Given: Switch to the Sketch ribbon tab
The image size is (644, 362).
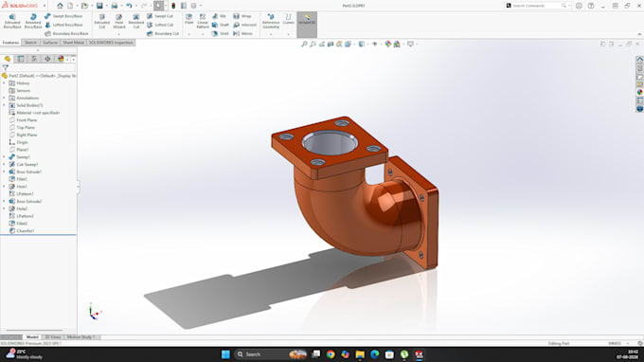Looking at the screenshot, I should pyautogui.click(x=30, y=43).
